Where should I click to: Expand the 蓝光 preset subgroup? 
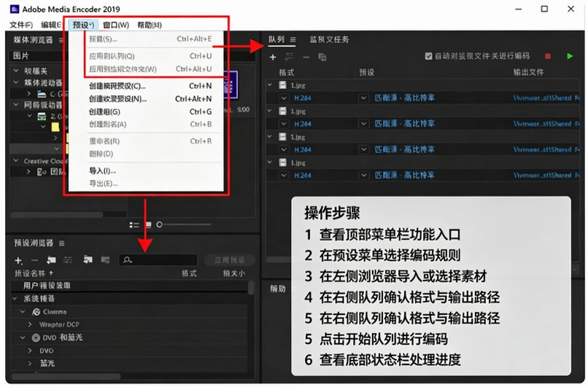[30, 364]
